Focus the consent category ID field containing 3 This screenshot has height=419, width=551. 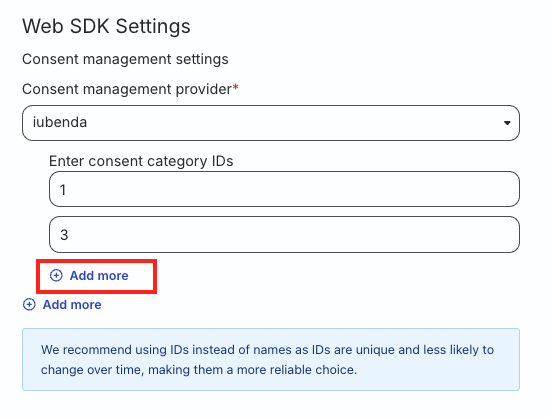click(x=284, y=234)
